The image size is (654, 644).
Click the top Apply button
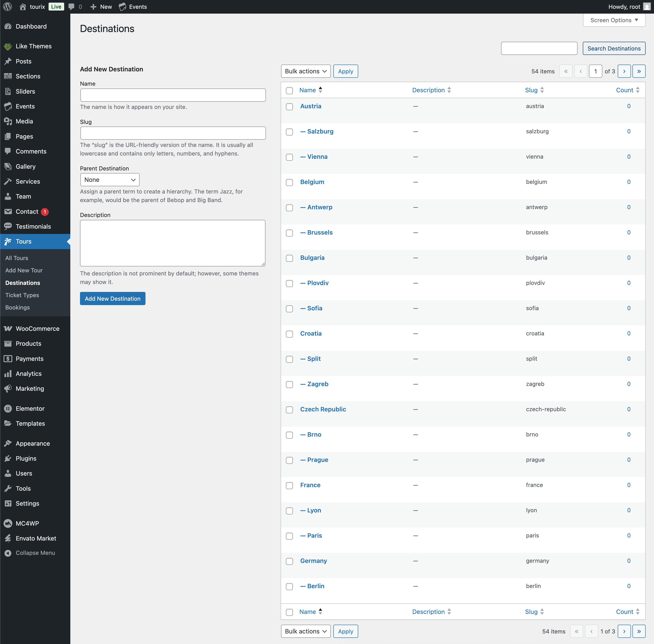[x=345, y=71]
